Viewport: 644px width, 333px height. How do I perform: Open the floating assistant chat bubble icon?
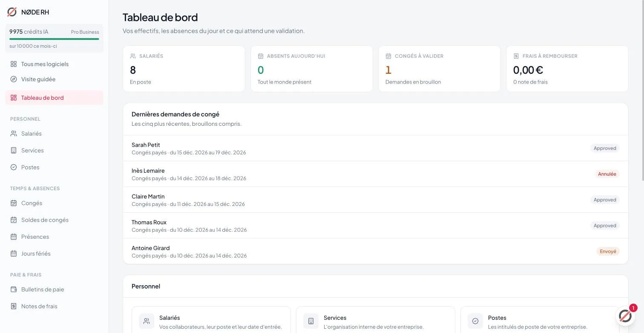tap(625, 316)
